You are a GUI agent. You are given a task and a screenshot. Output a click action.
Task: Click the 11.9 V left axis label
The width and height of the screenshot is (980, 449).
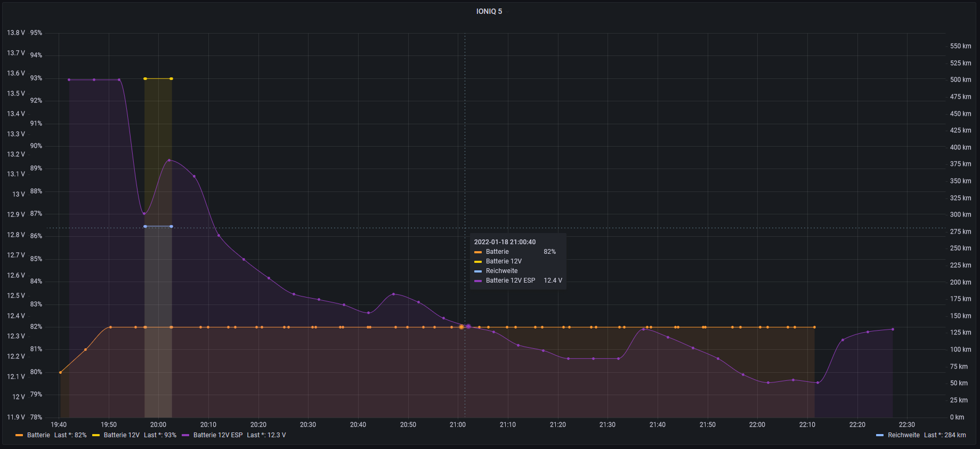pyautogui.click(x=16, y=417)
